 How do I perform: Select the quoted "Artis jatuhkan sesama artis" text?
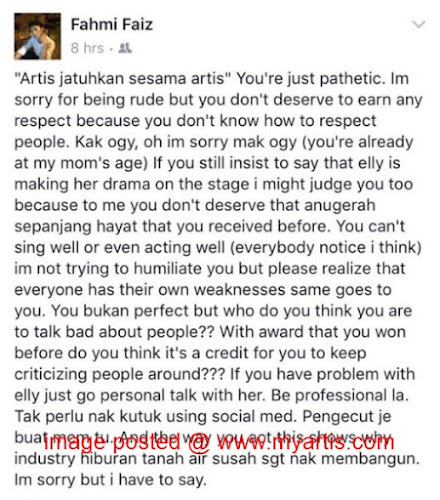tap(122, 79)
